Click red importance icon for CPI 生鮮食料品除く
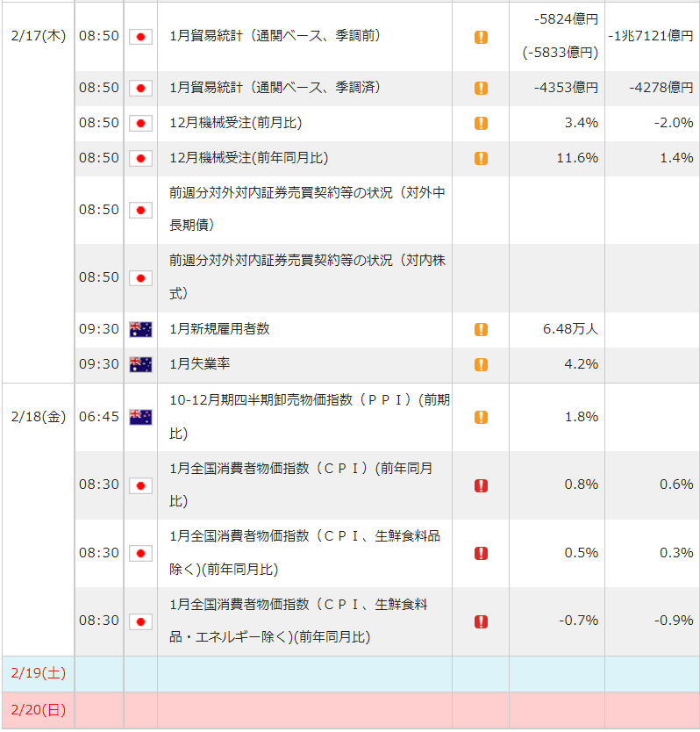Screen dimensions: 700x732 481,553
